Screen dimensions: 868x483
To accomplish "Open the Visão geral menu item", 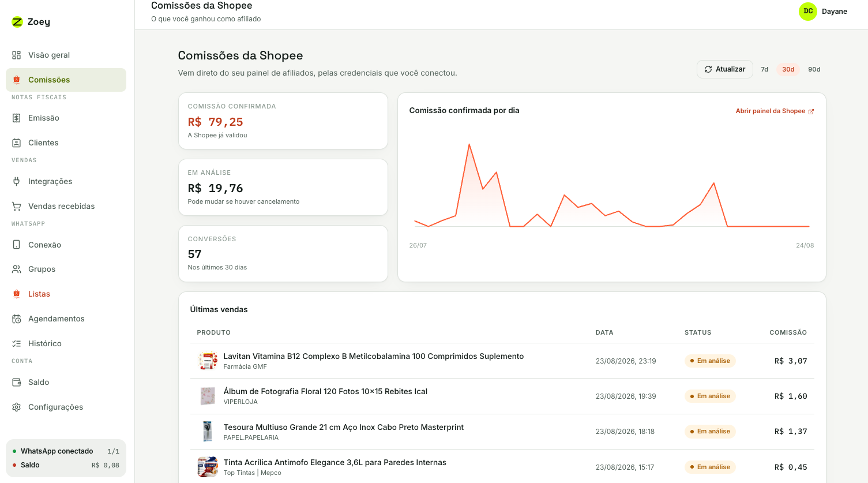I will pyautogui.click(x=66, y=55).
